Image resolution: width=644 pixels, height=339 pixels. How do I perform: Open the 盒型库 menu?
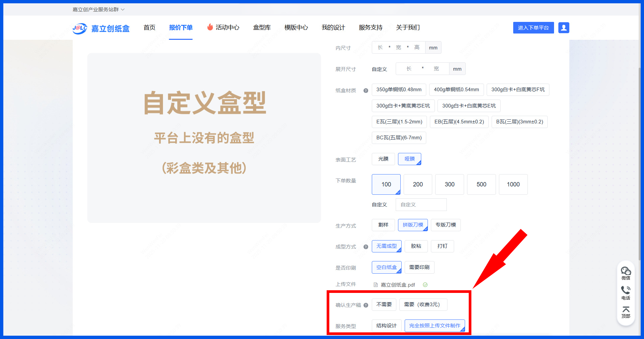(x=262, y=28)
